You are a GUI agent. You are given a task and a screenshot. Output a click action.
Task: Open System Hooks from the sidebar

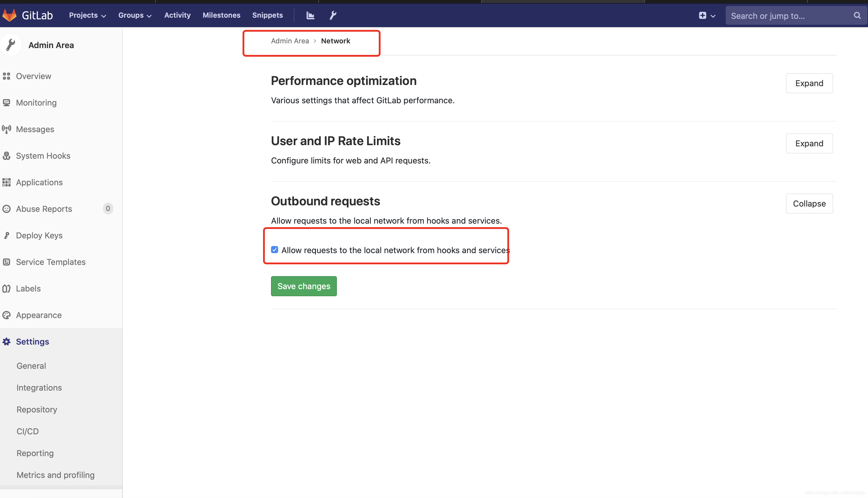point(43,156)
